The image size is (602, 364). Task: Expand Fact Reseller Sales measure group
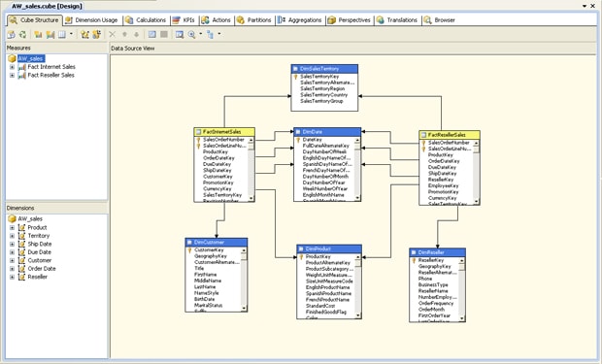click(12, 76)
